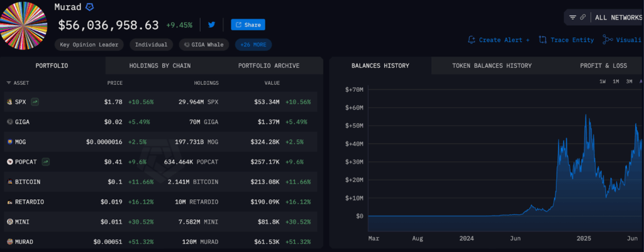Open the Token Balances History tab
Viewport: 644px width, 252px height.
click(x=492, y=65)
